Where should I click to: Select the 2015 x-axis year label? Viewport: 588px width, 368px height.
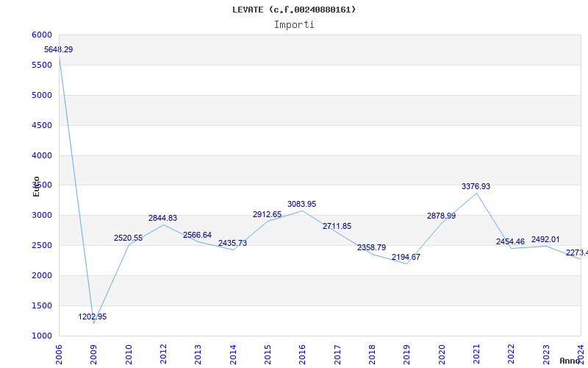pos(268,355)
